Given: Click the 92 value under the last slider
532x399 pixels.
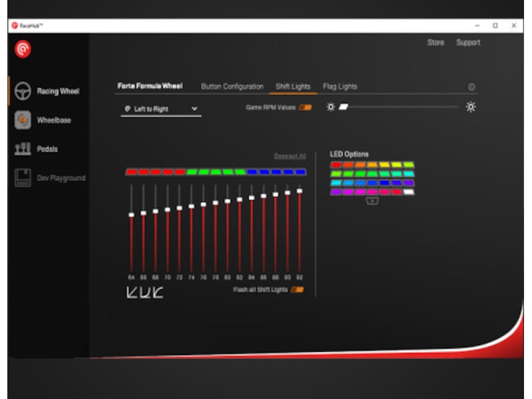Looking at the screenshot, I should pyautogui.click(x=300, y=277).
